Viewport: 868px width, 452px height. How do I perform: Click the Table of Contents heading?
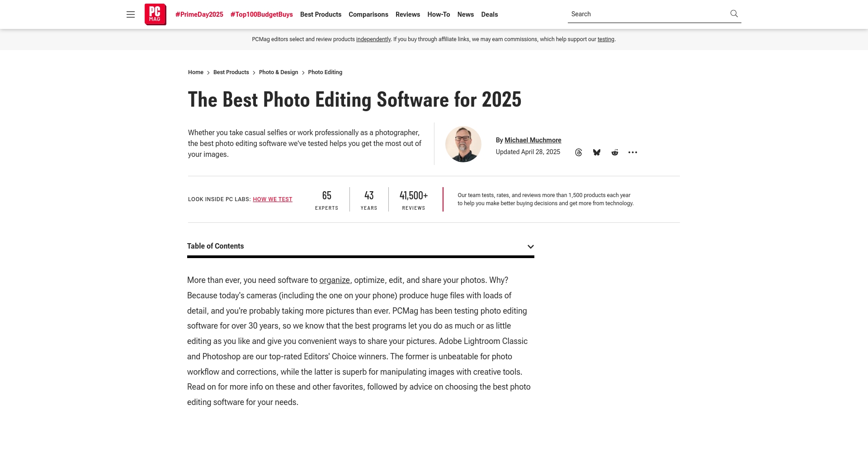click(215, 246)
